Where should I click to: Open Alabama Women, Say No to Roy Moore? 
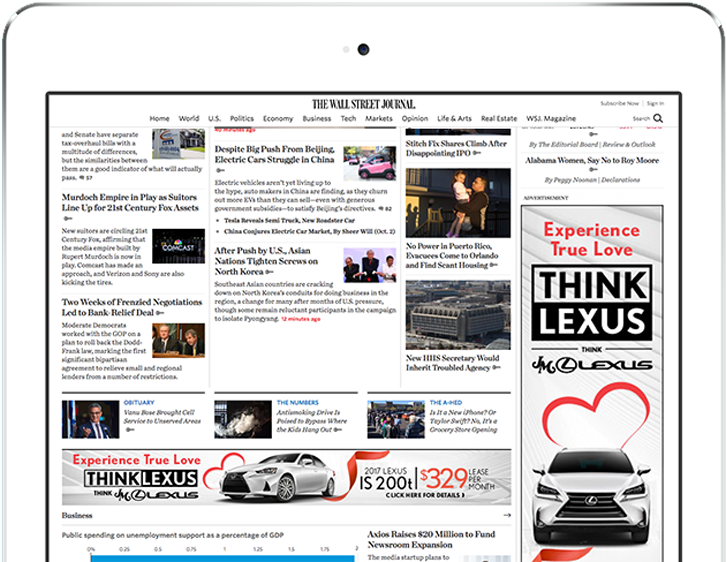click(x=592, y=160)
